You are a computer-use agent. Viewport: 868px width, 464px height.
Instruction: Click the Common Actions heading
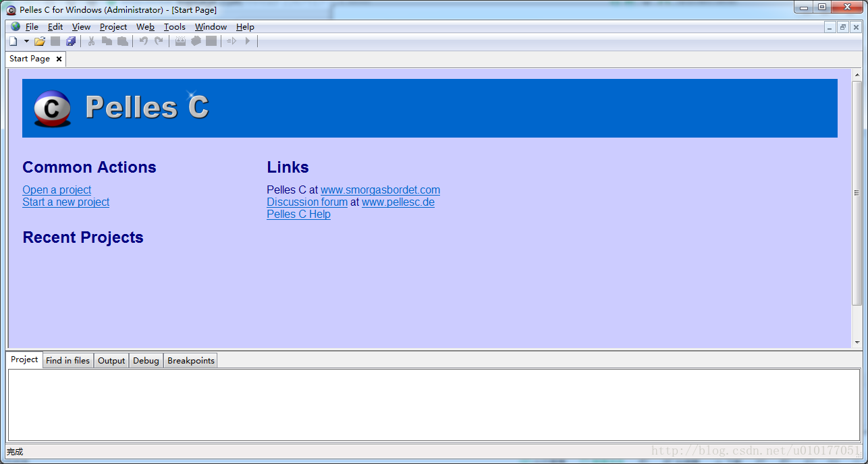89,167
